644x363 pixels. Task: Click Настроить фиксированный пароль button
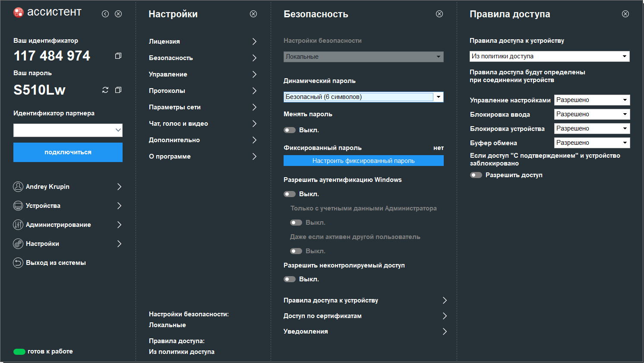pyautogui.click(x=363, y=161)
